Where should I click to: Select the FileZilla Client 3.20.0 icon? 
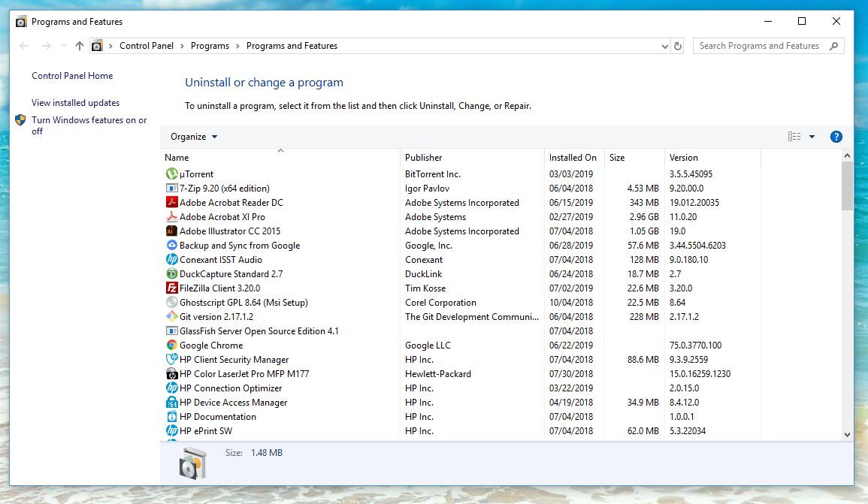pos(171,288)
